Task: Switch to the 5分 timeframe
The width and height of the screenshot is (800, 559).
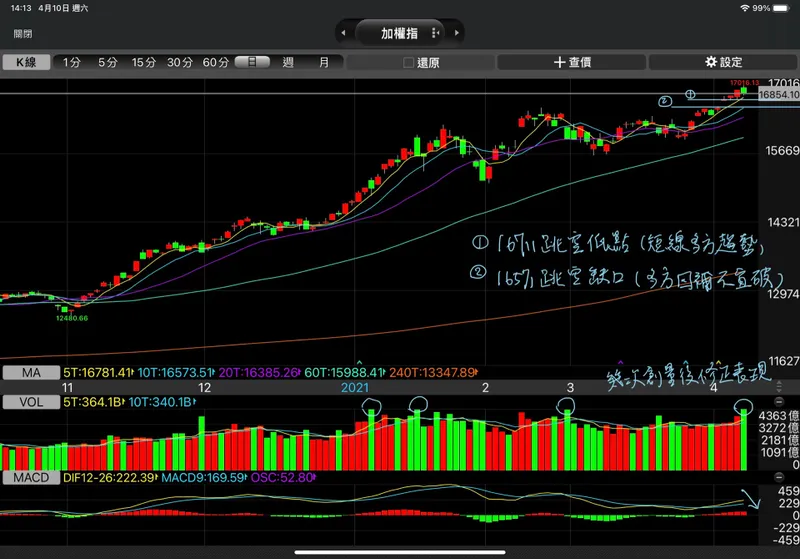Action: point(108,62)
